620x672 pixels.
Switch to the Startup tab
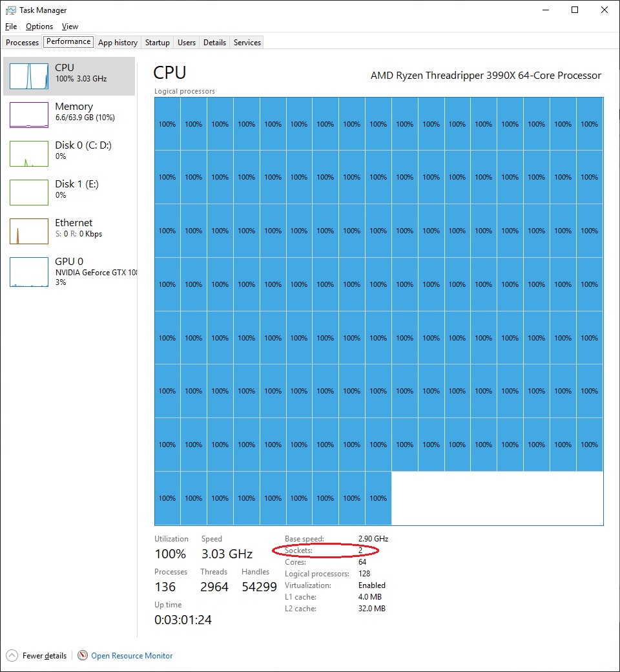point(157,43)
